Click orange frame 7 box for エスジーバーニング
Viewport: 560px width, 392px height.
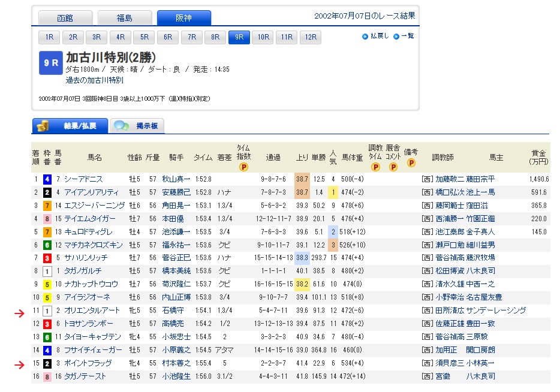coord(46,205)
